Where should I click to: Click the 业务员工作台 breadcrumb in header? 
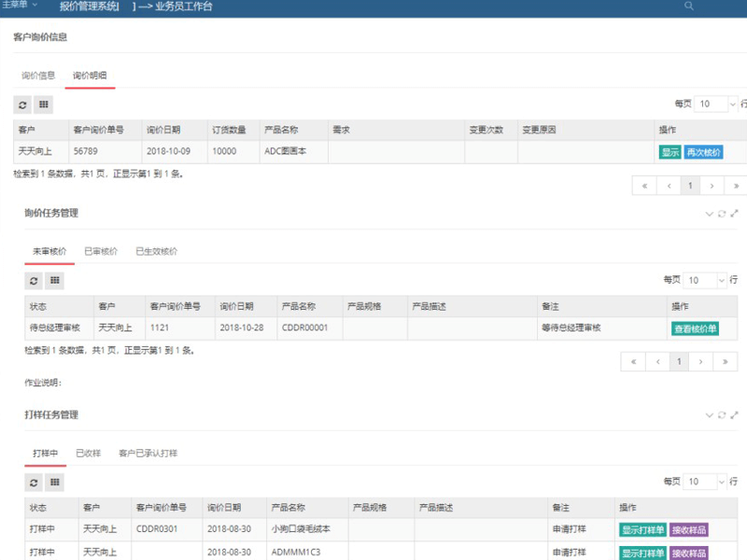[x=183, y=7]
